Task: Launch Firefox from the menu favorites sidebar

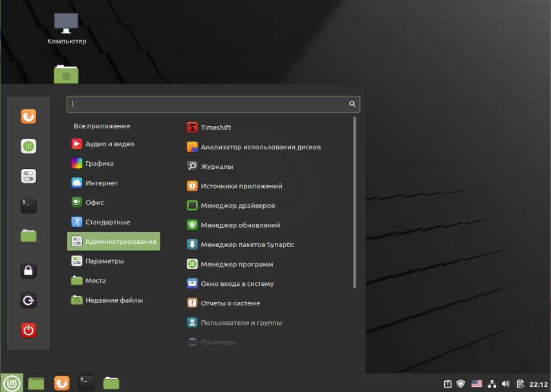Action: [x=28, y=116]
